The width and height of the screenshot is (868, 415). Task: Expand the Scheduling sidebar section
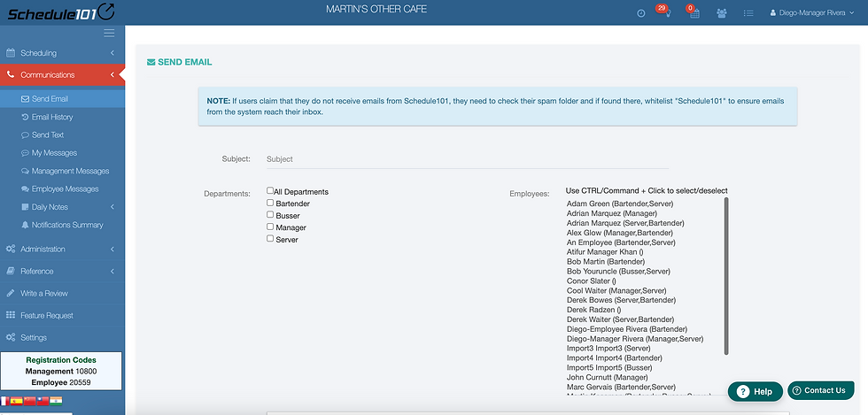coord(62,53)
